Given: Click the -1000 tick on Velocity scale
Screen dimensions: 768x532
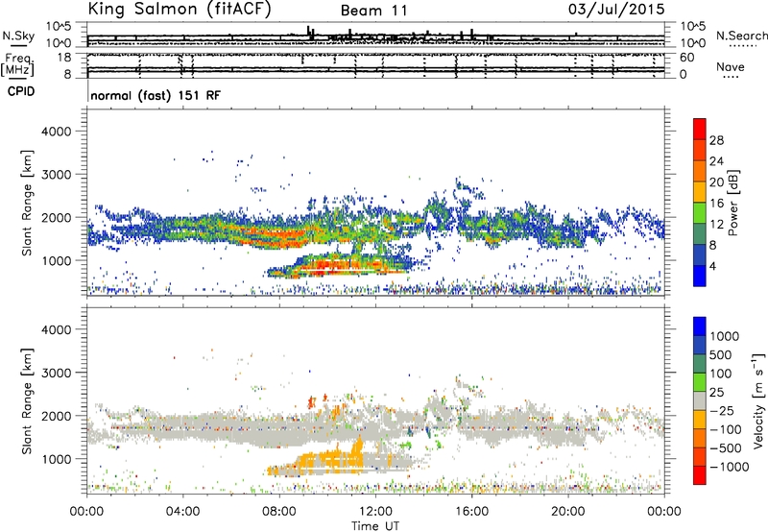Looking at the screenshot, I should [730, 467].
